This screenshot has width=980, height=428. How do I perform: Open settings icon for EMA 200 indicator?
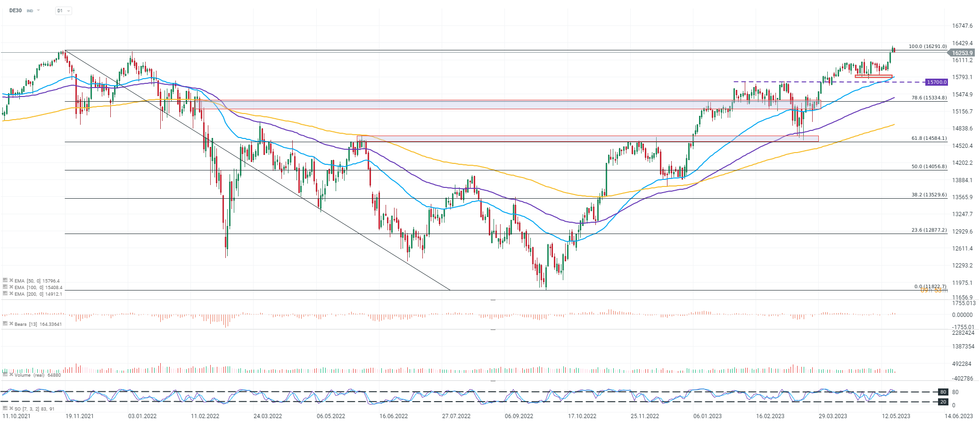pyautogui.click(x=5, y=293)
